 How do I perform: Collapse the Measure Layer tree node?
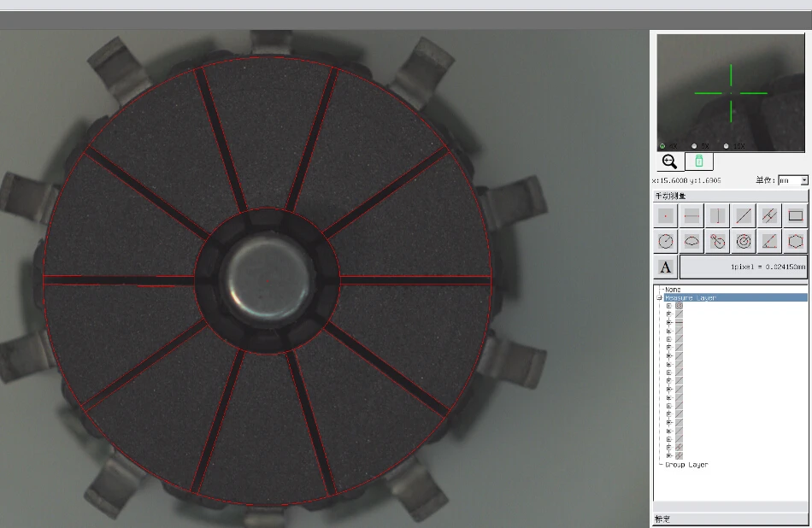[x=659, y=297]
